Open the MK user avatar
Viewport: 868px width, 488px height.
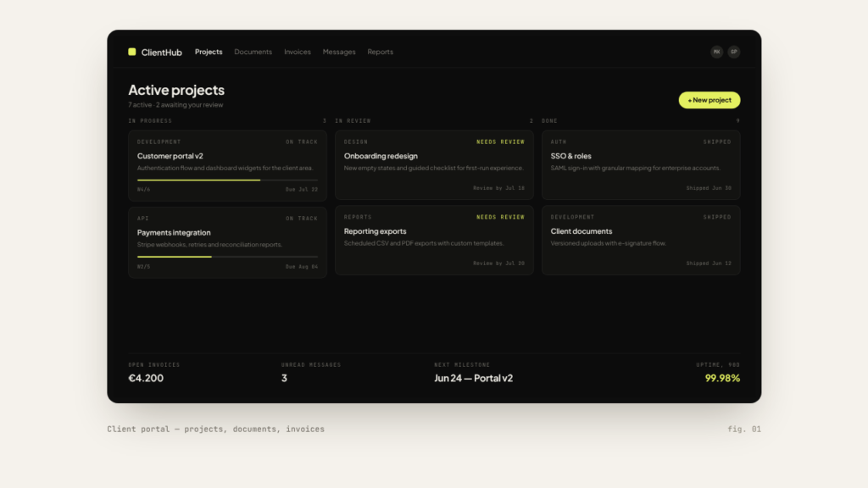click(716, 52)
